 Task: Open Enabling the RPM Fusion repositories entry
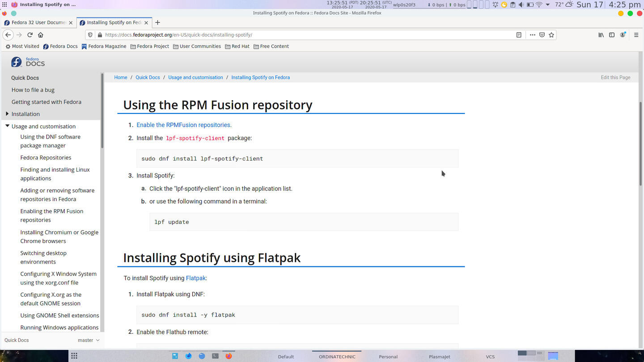[52, 215]
